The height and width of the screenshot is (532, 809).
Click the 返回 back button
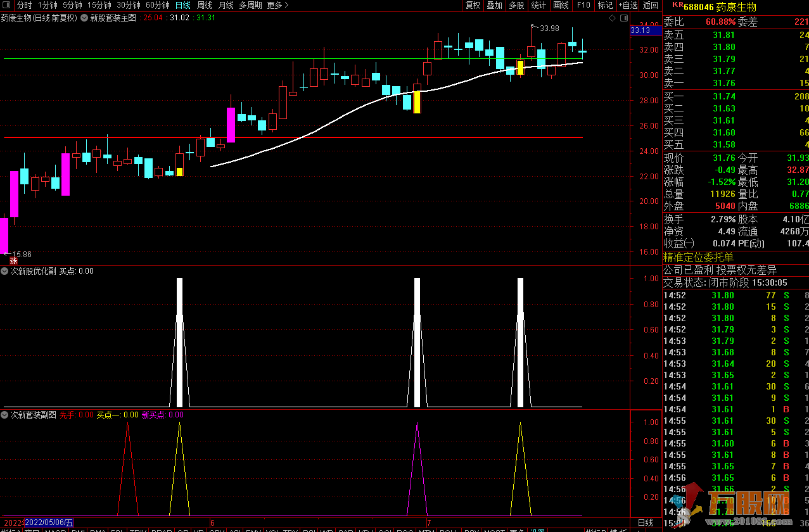[651, 5]
